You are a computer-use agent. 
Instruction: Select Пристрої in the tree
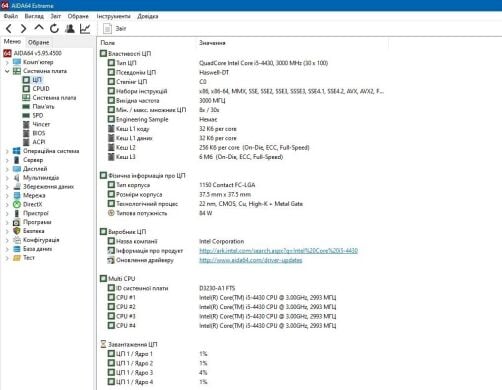31,213
